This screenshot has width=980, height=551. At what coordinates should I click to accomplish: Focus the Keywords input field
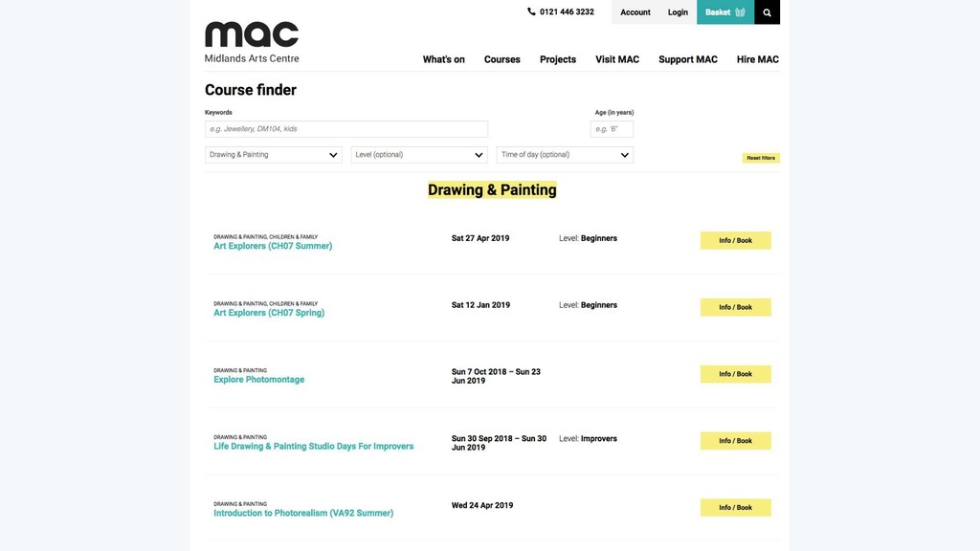pos(346,129)
